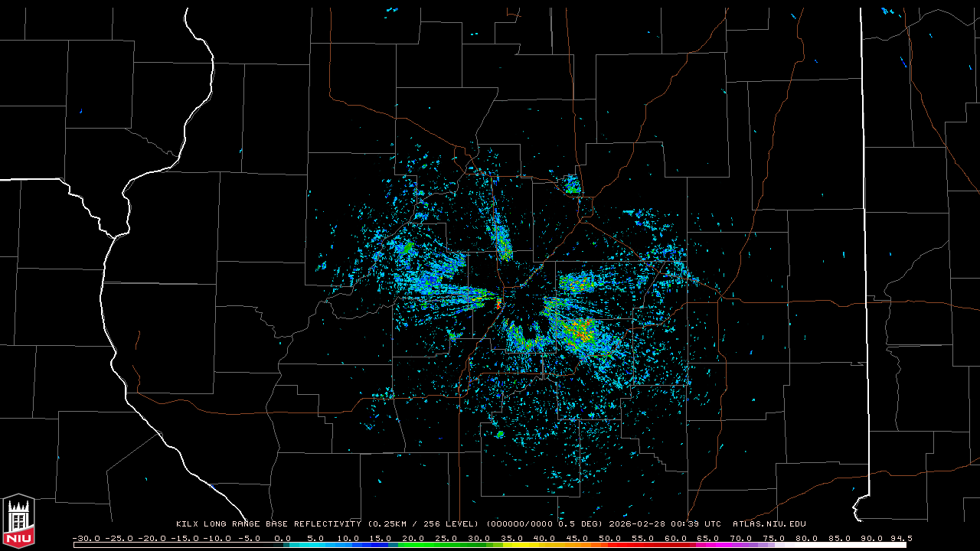The width and height of the screenshot is (980, 551).
Task: Click the 65.0 scale label
Action: [x=707, y=539]
